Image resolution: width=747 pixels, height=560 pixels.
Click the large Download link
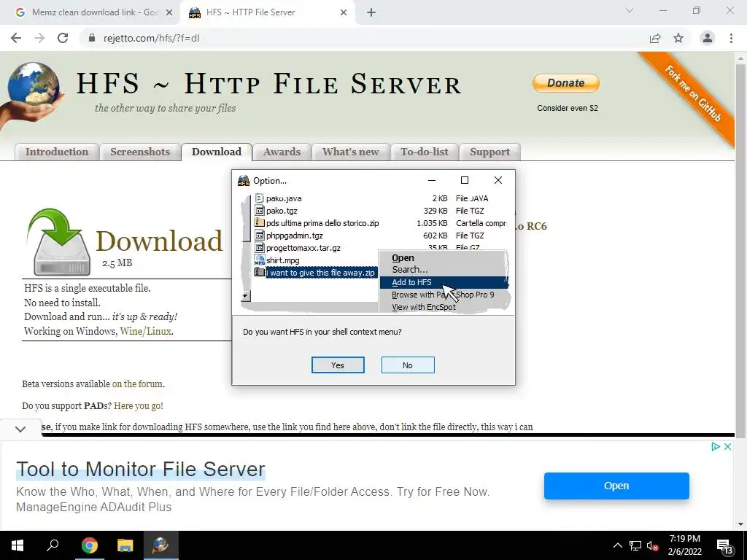pyautogui.click(x=159, y=241)
